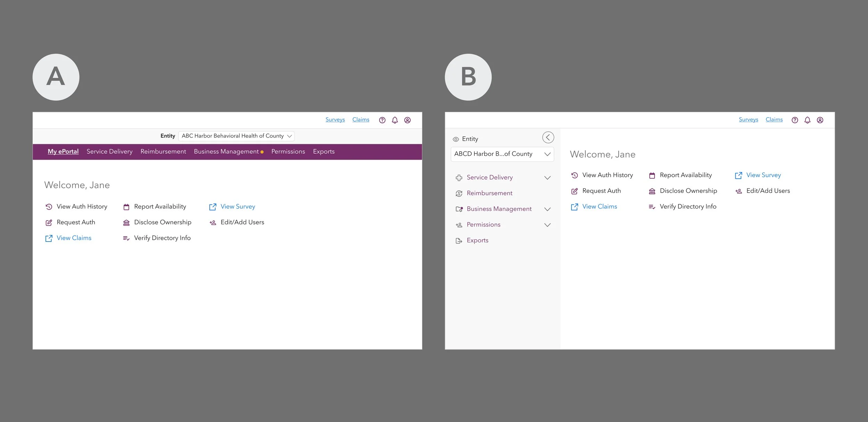Click help icon in layout A header
868x422 pixels.
coord(382,120)
